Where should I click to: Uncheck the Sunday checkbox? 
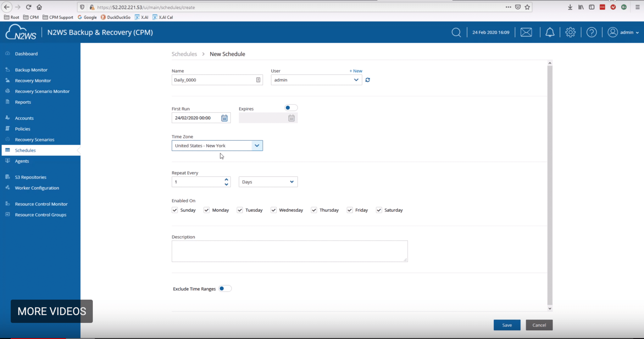(x=175, y=210)
